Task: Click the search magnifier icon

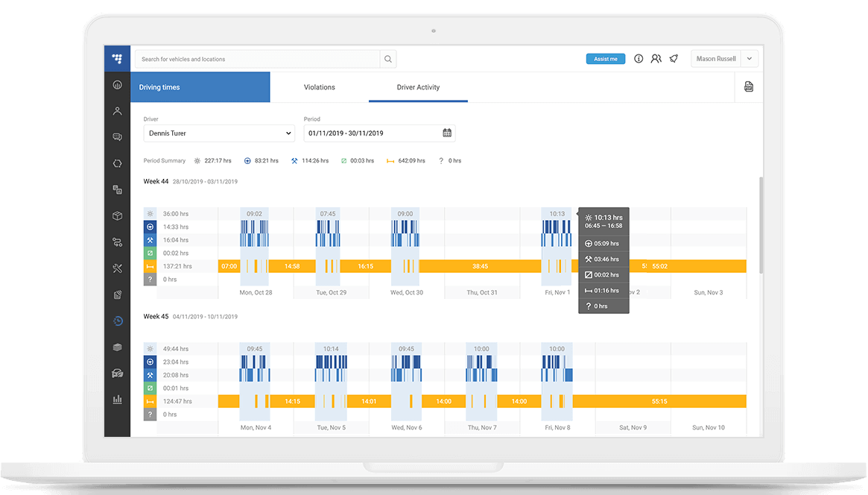Action: click(387, 59)
